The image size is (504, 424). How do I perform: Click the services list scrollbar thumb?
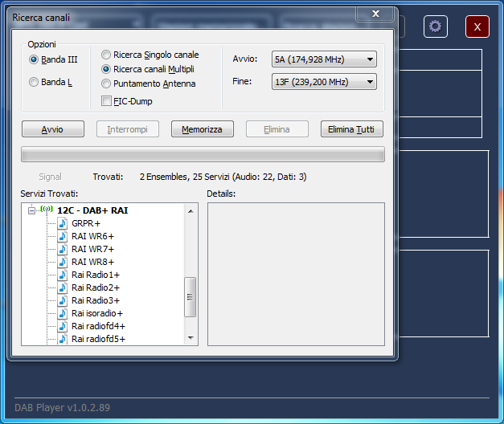191,297
